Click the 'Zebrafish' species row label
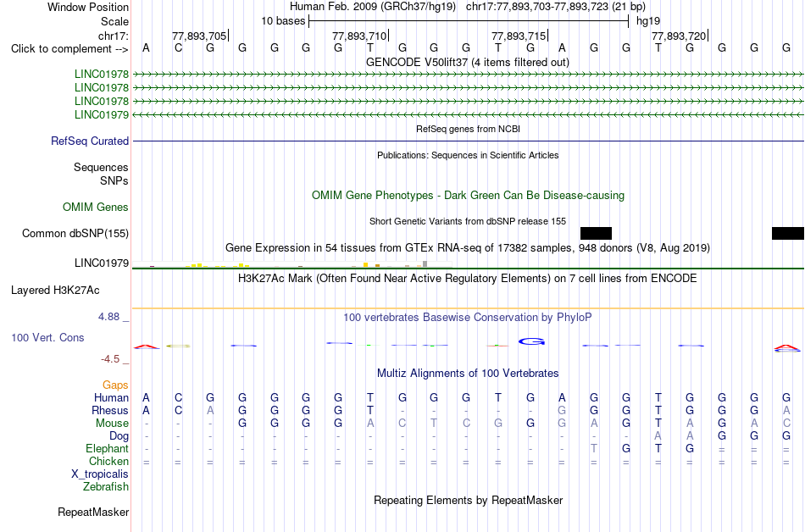This screenshot has width=805, height=532. (106, 486)
